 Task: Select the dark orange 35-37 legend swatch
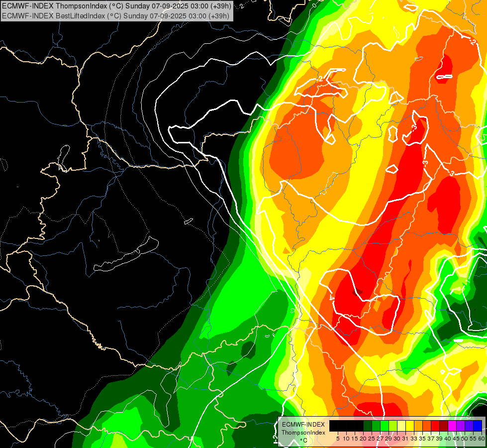pos(427,426)
